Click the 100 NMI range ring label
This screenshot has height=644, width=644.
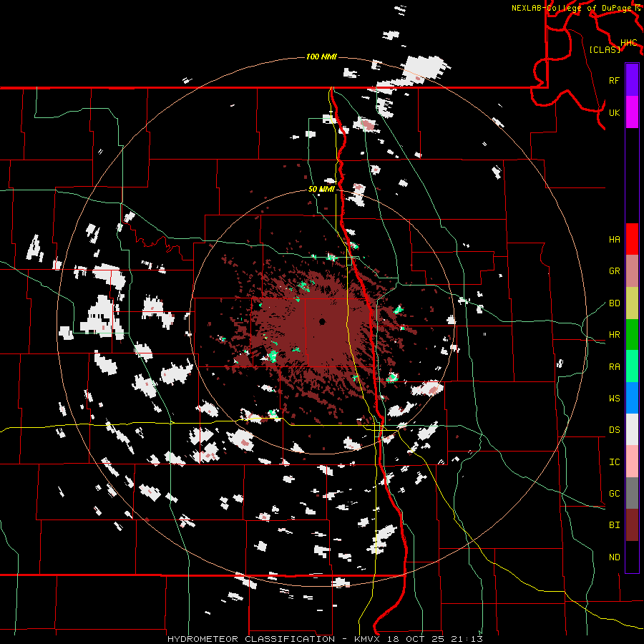pyautogui.click(x=321, y=57)
